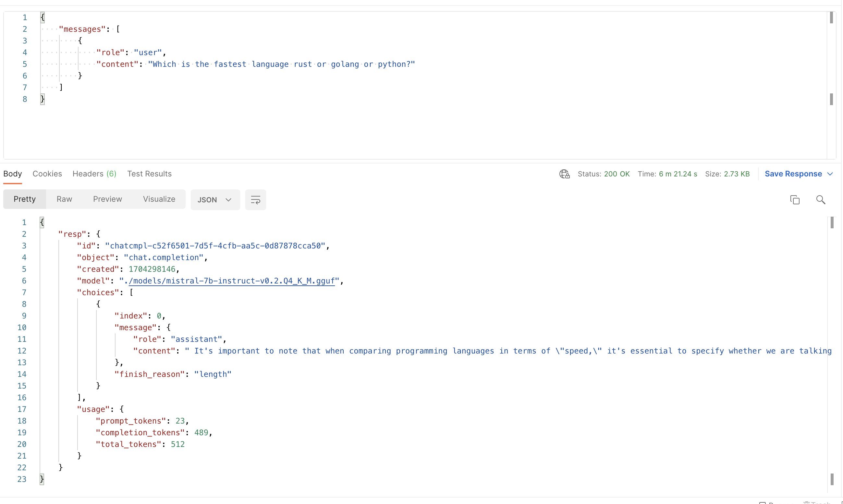This screenshot has height=504, width=843.
Task: Switch to Raw view mode
Action: (x=64, y=199)
